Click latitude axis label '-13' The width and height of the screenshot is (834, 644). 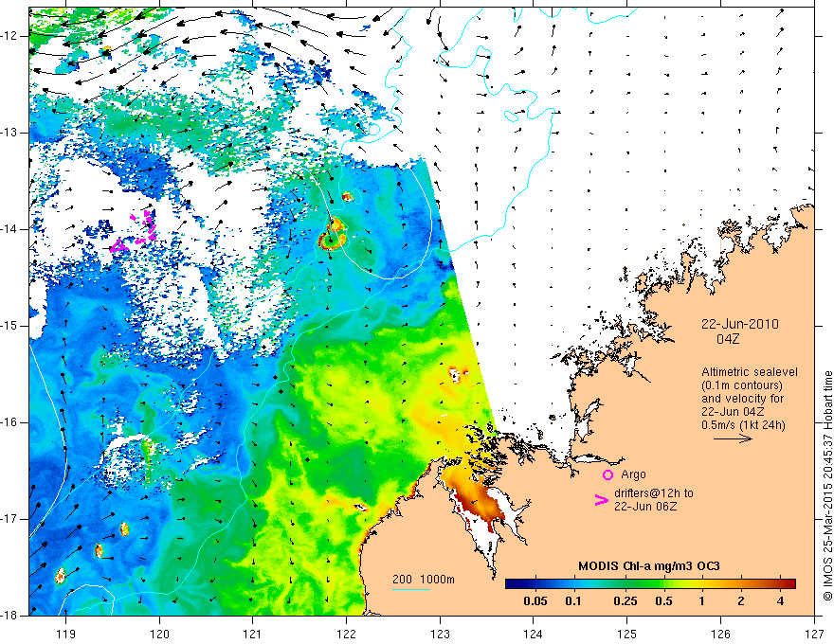click(x=10, y=133)
